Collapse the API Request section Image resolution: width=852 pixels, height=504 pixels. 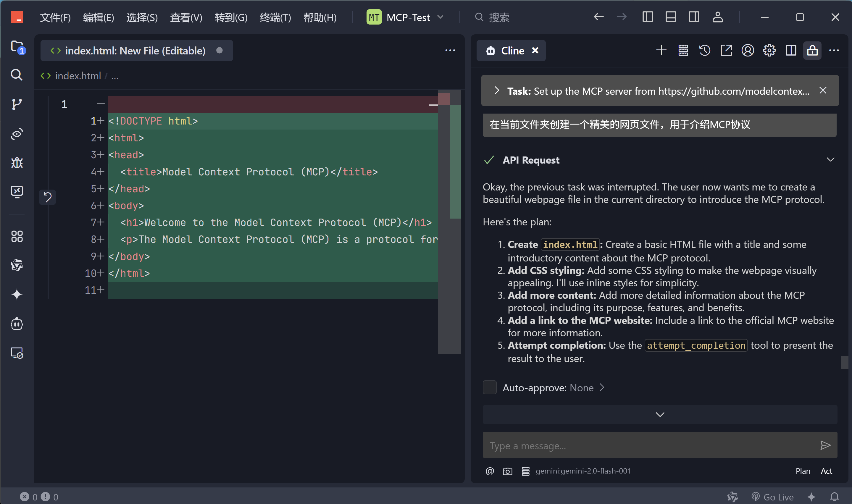pyautogui.click(x=830, y=160)
